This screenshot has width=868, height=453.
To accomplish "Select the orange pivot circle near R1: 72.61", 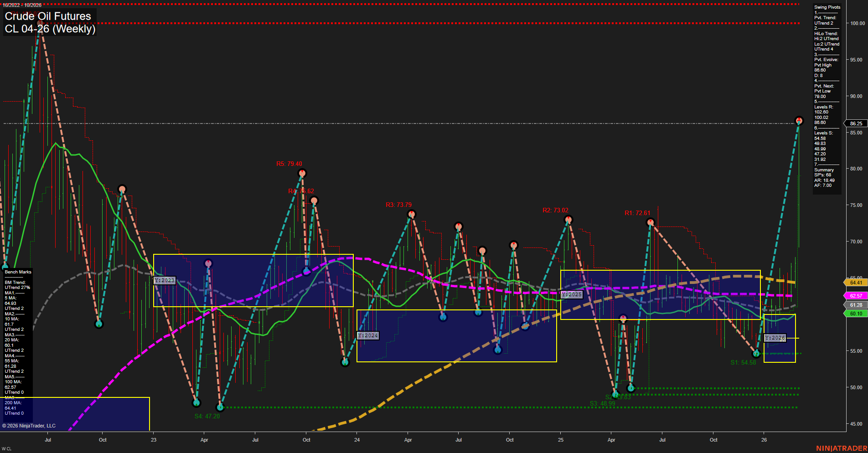I will point(651,222).
